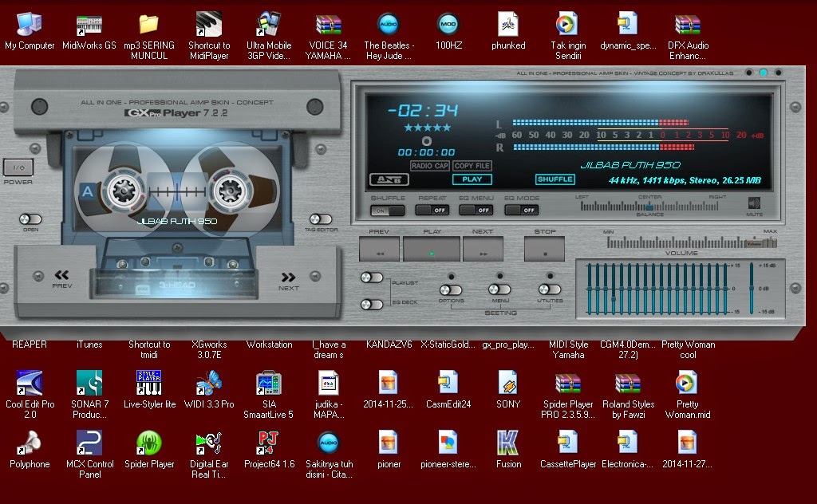Click the BALANCE slider track

tap(649, 207)
